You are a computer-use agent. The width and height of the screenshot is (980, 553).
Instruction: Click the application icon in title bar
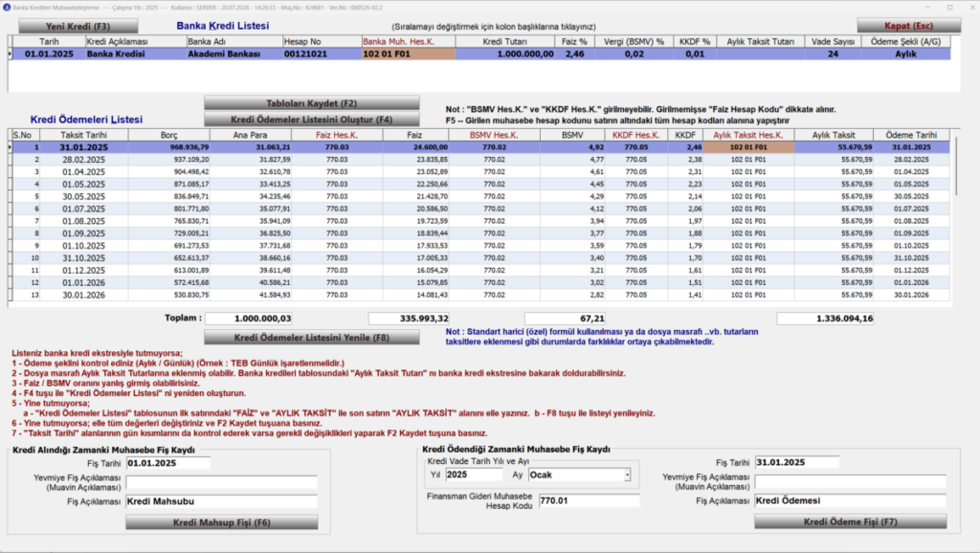coord(7,8)
